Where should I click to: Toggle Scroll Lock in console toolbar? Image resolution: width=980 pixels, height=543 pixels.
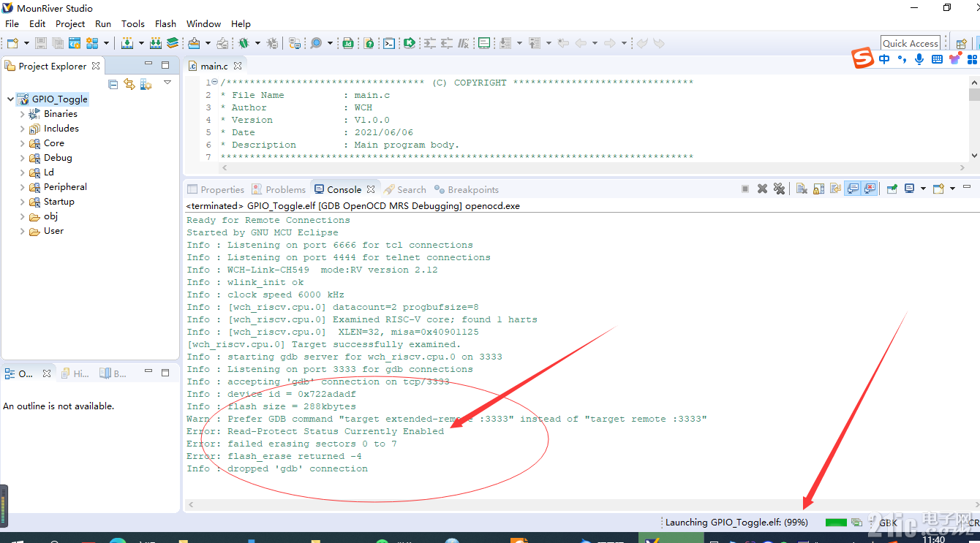pos(818,189)
